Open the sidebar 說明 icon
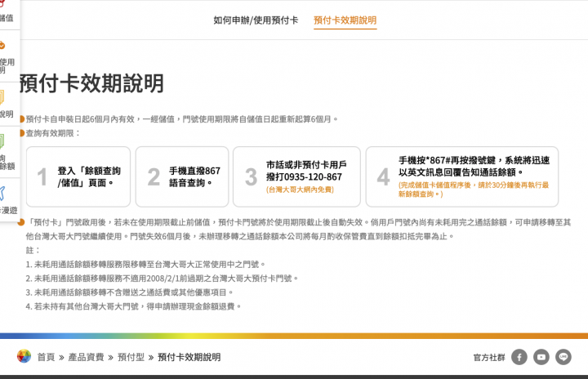This screenshot has width=588, height=379. (2, 97)
